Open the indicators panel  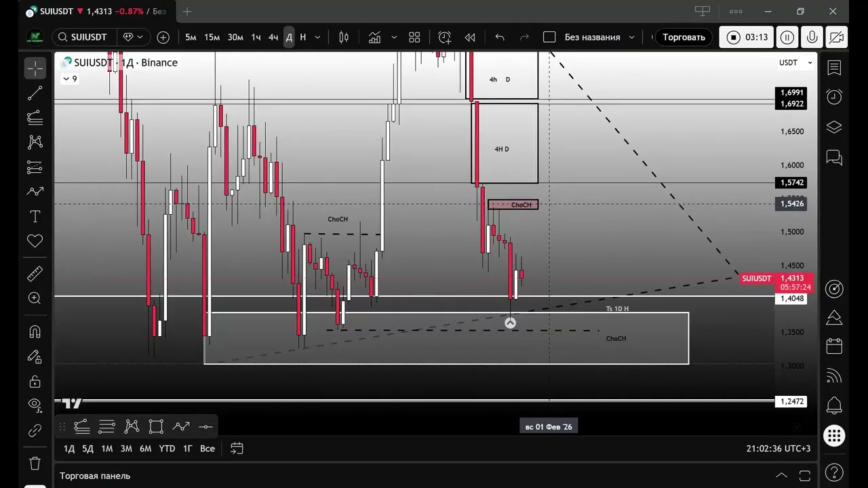tap(374, 37)
